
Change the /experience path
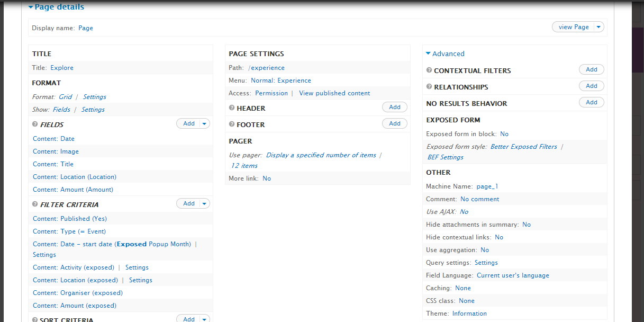pos(266,68)
